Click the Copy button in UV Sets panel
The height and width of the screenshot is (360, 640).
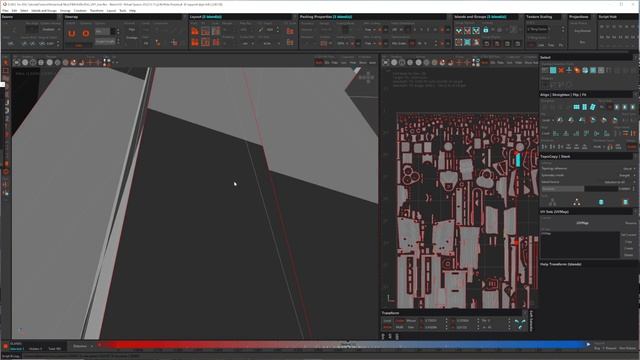pos(629,242)
